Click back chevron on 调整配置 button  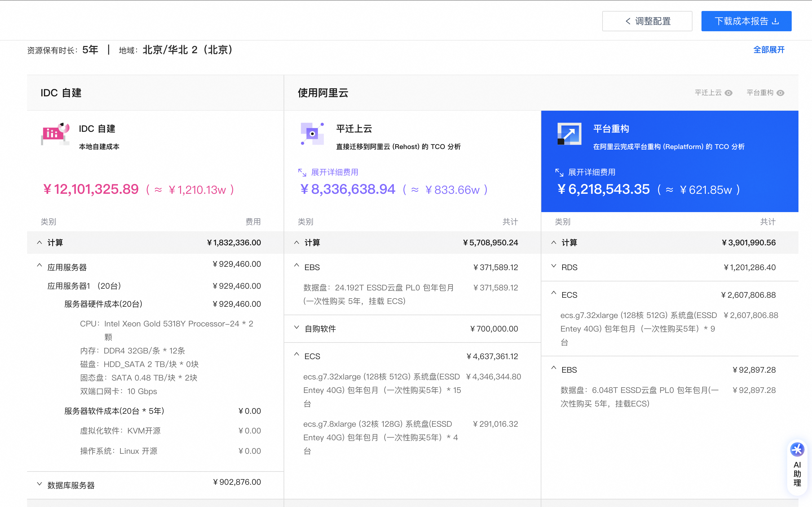(x=628, y=21)
